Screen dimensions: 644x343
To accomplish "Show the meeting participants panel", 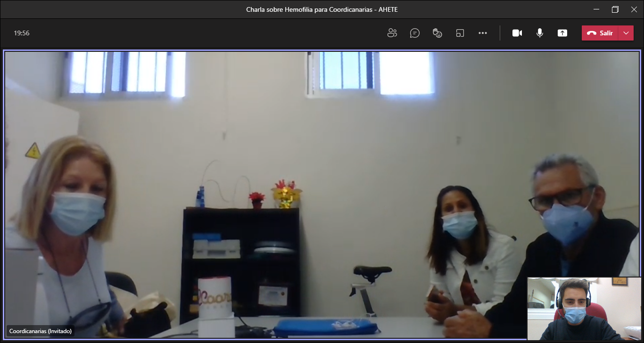I will (392, 33).
